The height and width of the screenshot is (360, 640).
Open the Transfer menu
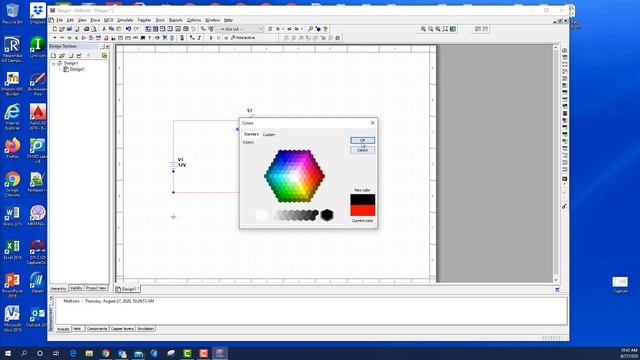(144, 20)
